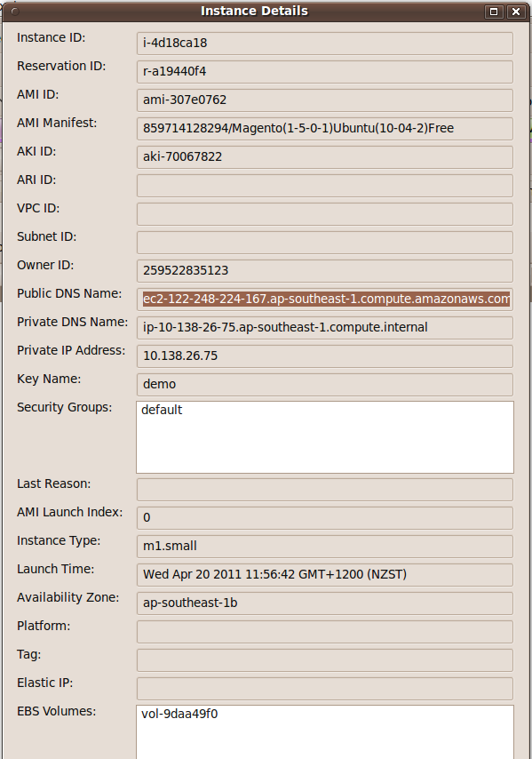Focus the AMI ID field
Image resolution: width=532 pixels, height=759 pixels.
tap(324, 100)
